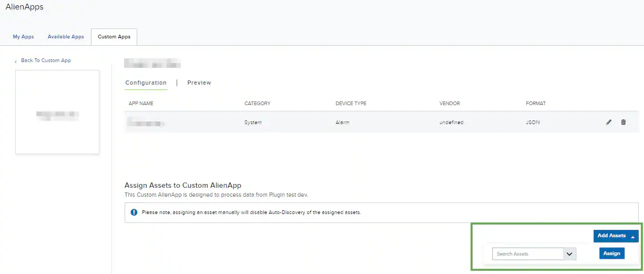Click the CATEGORY column header
This screenshot has width=644, height=274.
click(x=258, y=104)
